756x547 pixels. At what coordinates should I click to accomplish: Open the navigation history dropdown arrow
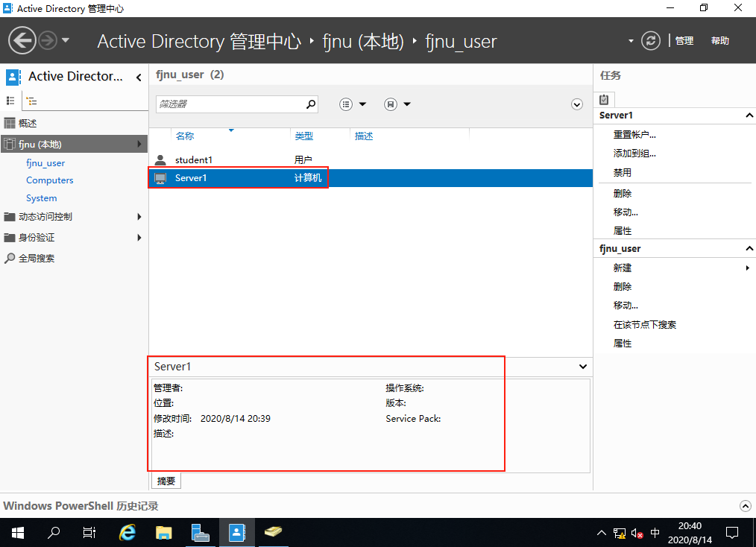[x=66, y=40]
